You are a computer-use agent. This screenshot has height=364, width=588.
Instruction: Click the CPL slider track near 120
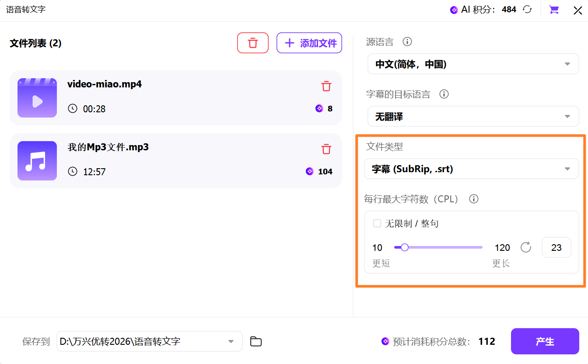coord(479,247)
